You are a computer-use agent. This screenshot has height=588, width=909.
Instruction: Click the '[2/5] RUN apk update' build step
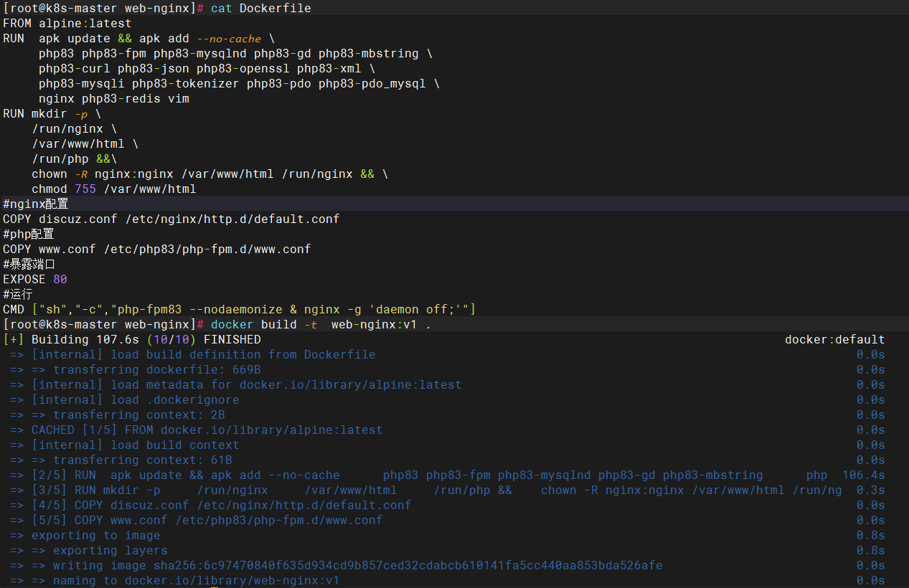(430, 475)
